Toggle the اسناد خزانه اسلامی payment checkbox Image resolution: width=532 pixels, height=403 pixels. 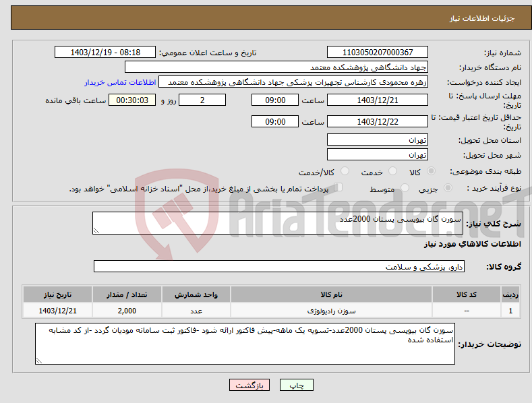338,187
